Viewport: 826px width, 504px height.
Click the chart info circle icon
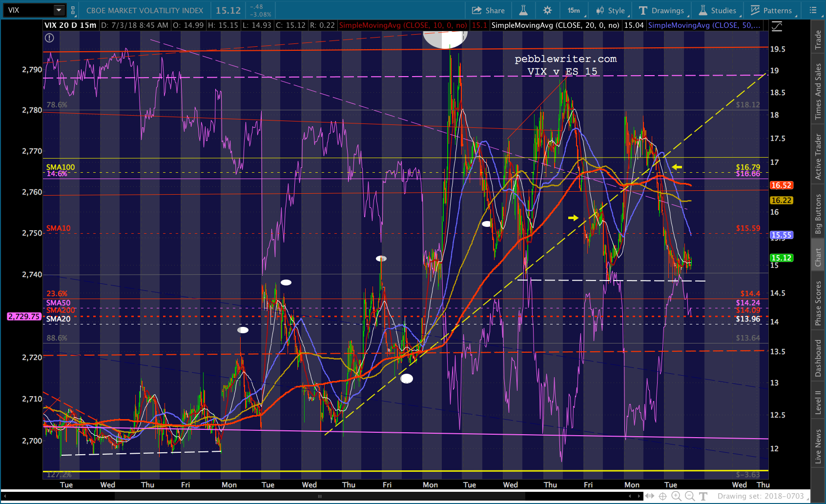tap(49, 38)
